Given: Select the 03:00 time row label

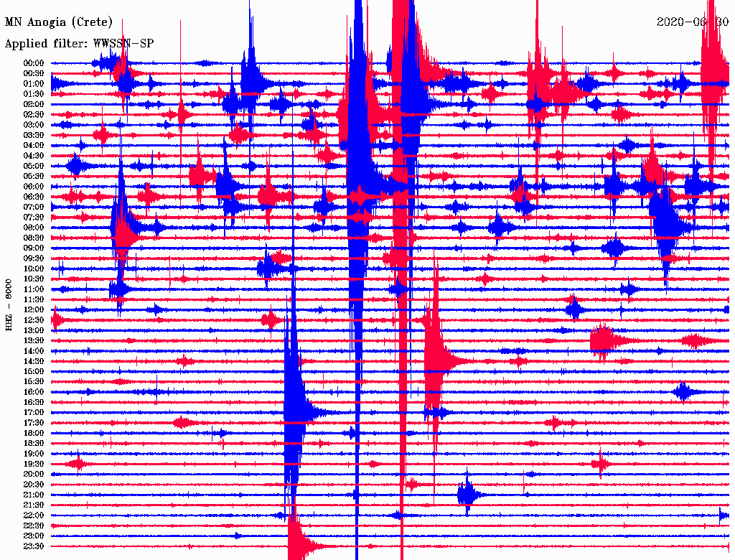Looking at the screenshot, I should [x=34, y=125].
